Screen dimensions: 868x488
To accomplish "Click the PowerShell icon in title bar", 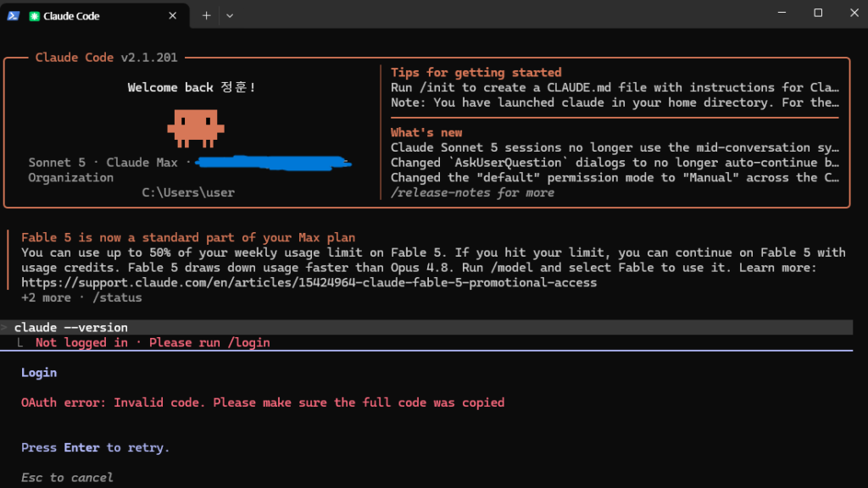I will click(14, 15).
